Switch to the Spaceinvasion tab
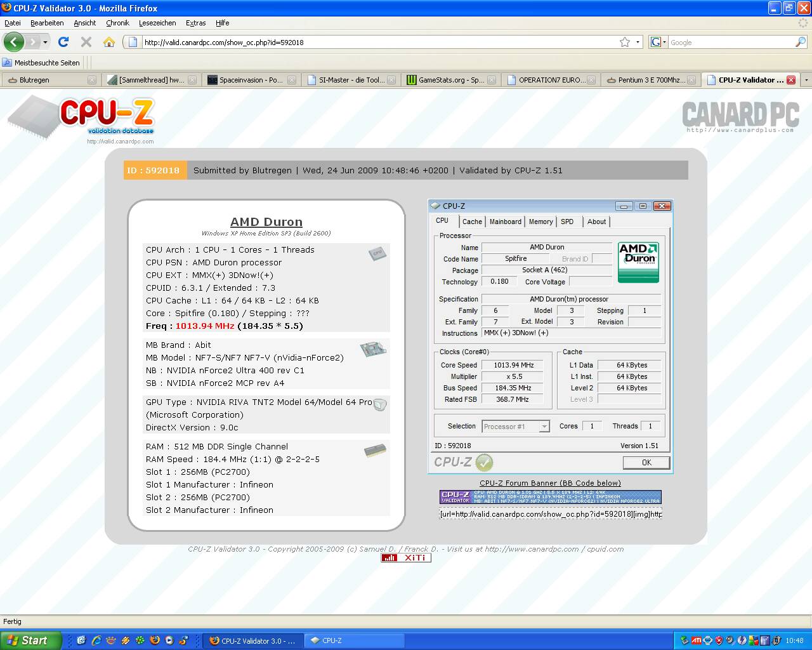The height and width of the screenshot is (650, 812). (251, 80)
